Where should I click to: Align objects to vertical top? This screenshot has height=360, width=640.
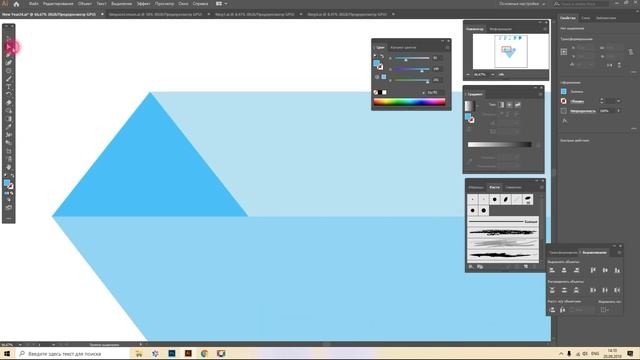(x=593, y=270)
